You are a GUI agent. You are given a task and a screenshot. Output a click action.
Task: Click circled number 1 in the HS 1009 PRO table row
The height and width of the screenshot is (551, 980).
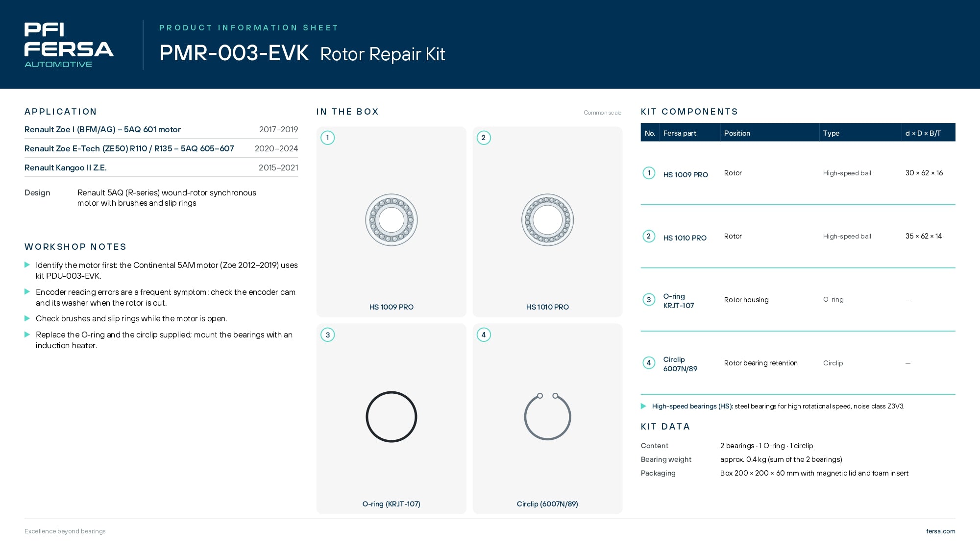[x=649, y=173]
